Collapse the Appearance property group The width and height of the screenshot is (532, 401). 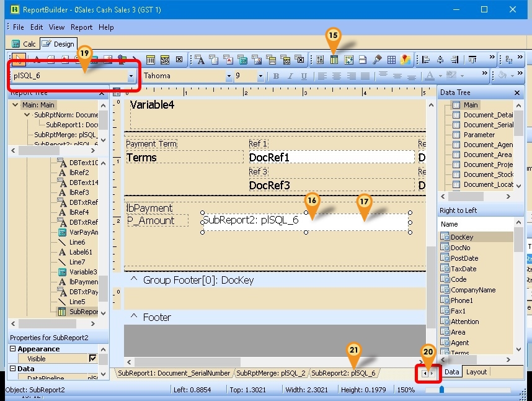pyautogui.click(x=13, y=349)
